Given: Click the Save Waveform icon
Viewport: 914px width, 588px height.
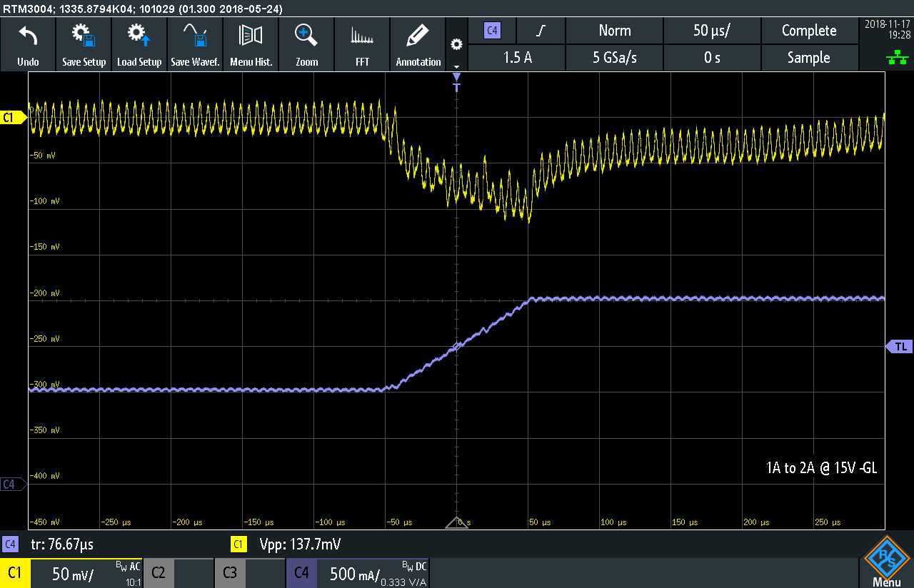Looking at the screenshot, I should (x=195, y=36).
